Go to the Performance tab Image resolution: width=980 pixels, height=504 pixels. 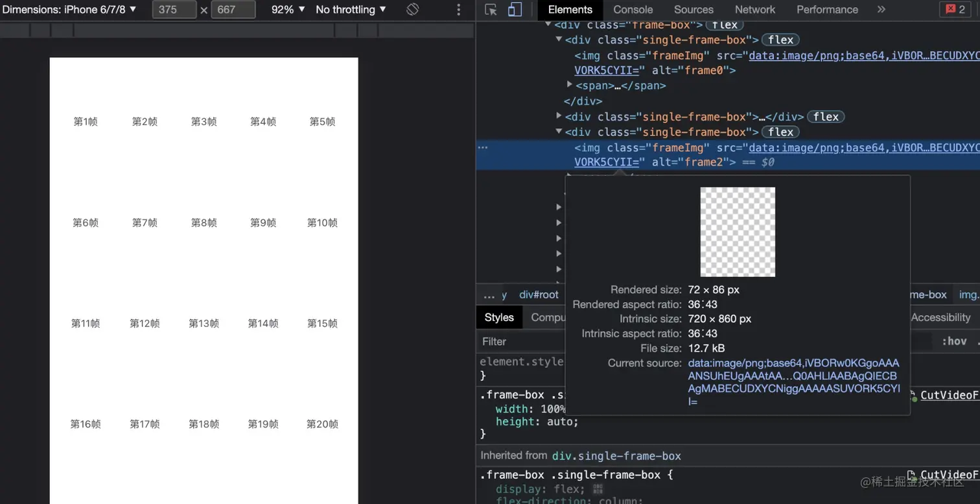pyautogui.click(x=827, y=10)
